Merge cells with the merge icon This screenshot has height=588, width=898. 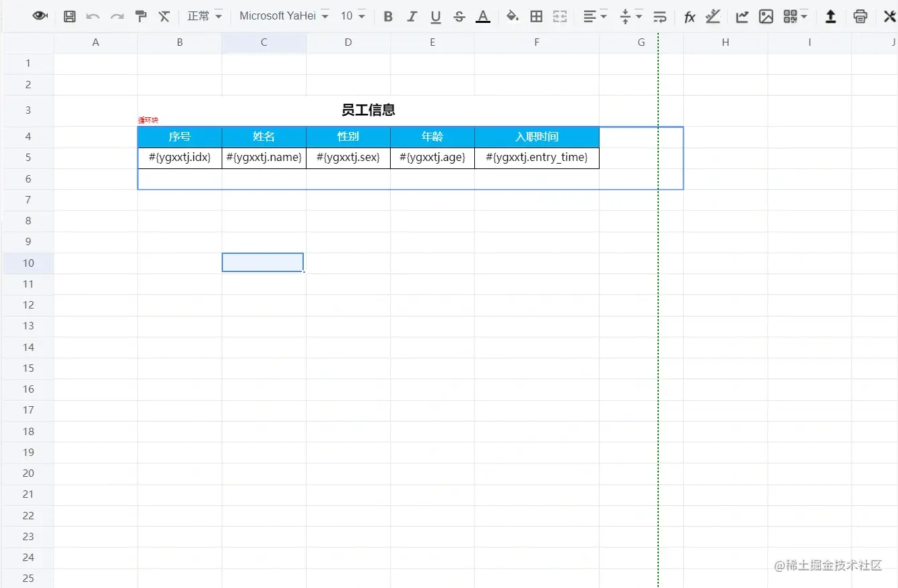tap(560, 16)
